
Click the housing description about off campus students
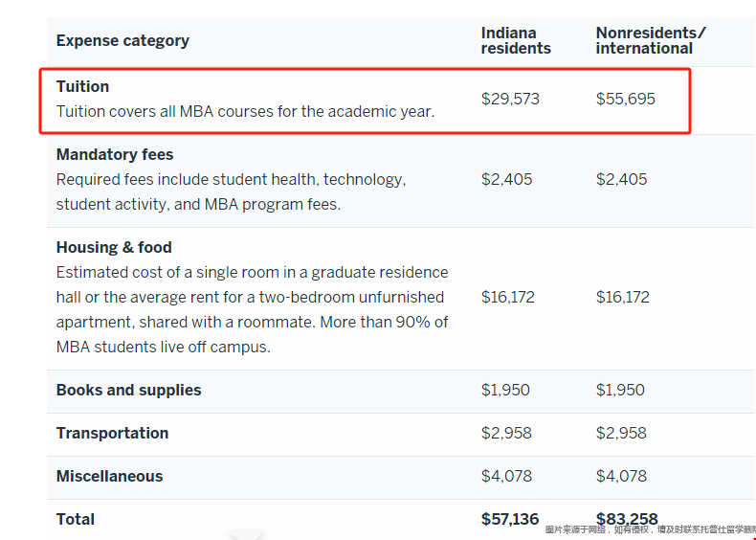point(253,309)
